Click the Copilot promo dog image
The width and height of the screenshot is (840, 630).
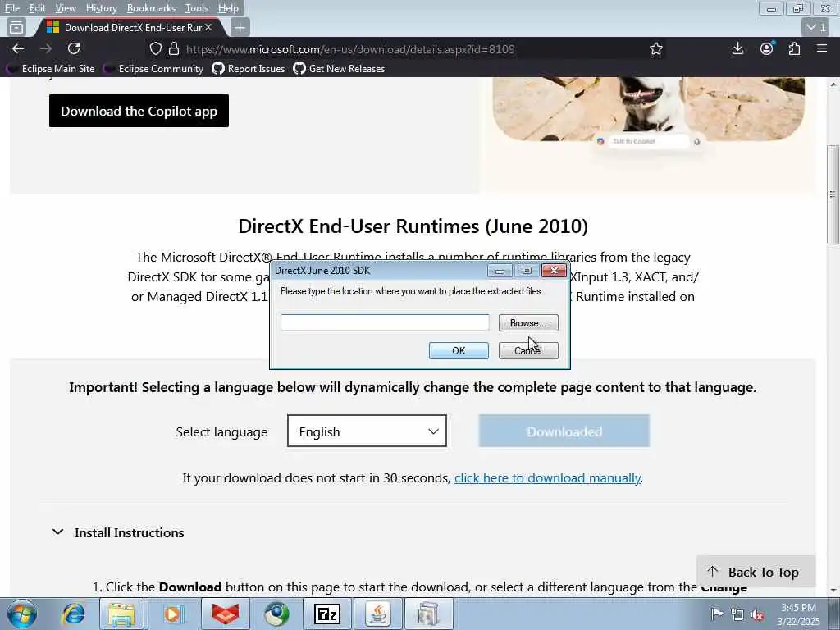click(648, 109)
